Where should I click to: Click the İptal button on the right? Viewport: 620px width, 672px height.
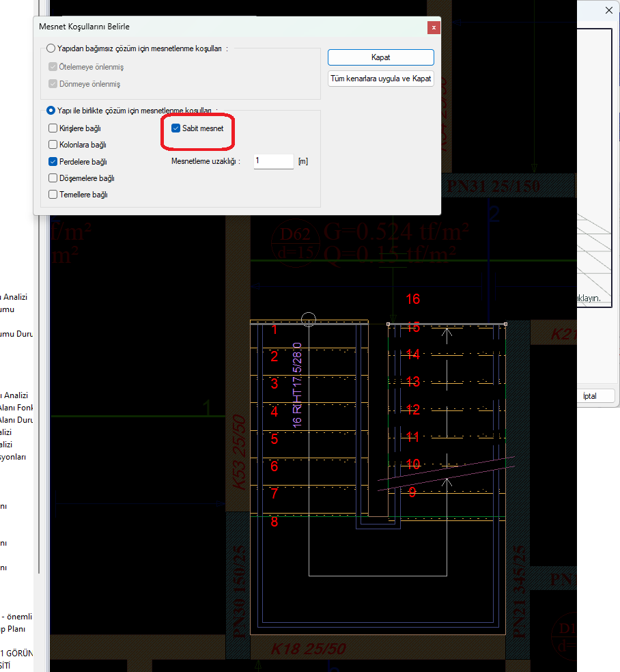pyautogui.click(x=589, y=396)
